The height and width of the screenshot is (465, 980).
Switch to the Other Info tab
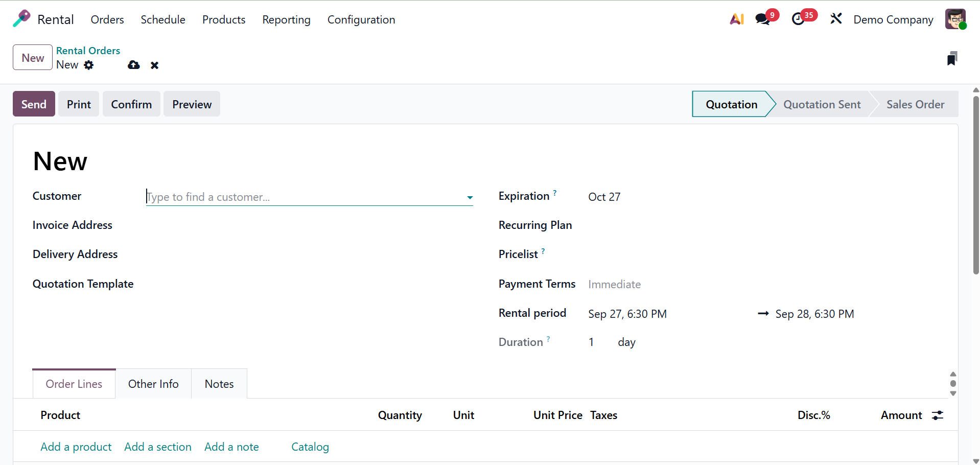(x=153, y=384)
